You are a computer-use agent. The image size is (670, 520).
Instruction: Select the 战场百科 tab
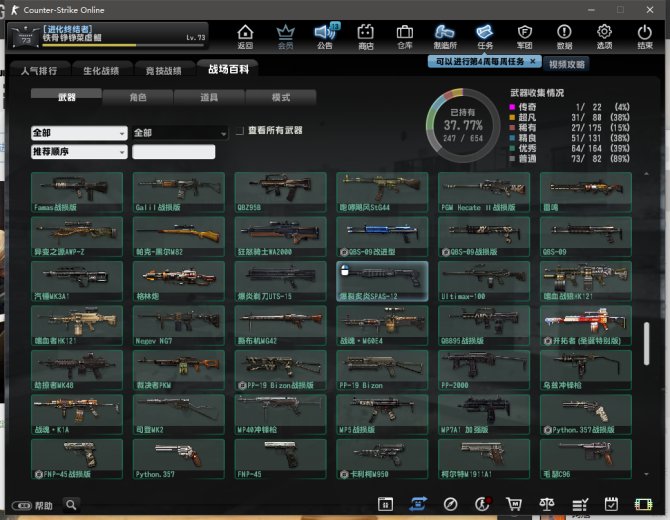pos(228,69)
